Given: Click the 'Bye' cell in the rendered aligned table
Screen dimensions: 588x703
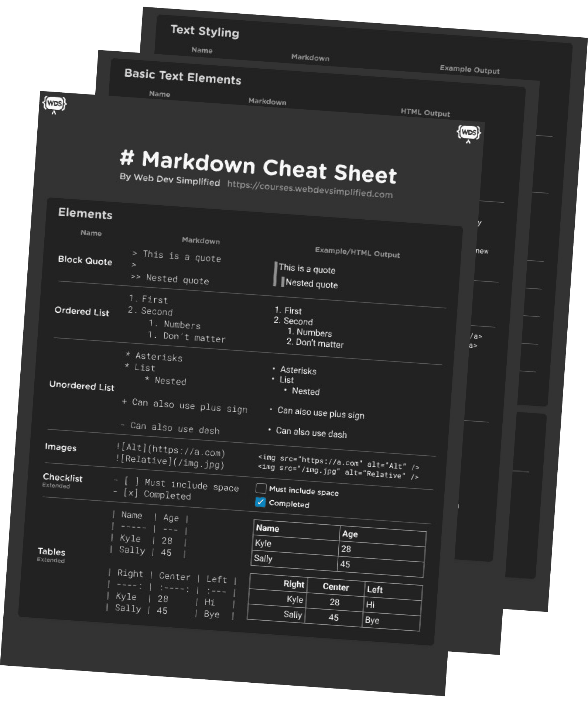Looking at the screenshot, I should click(x=372, y=620).
